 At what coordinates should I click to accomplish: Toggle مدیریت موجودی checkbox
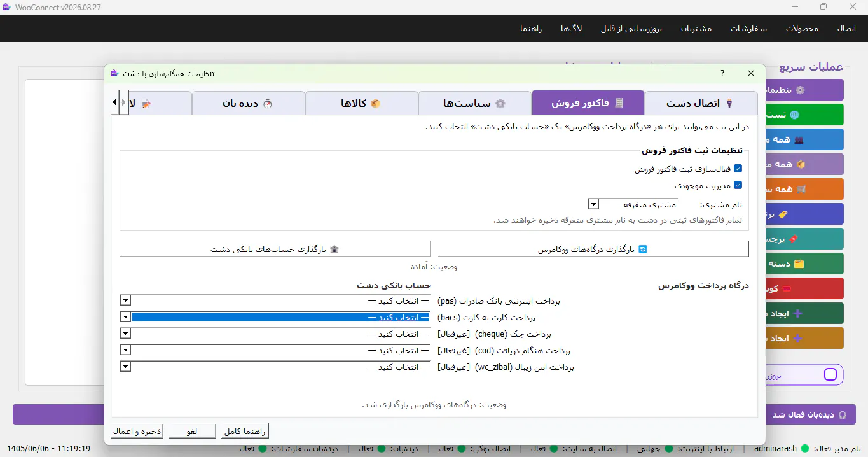(738, 185)
